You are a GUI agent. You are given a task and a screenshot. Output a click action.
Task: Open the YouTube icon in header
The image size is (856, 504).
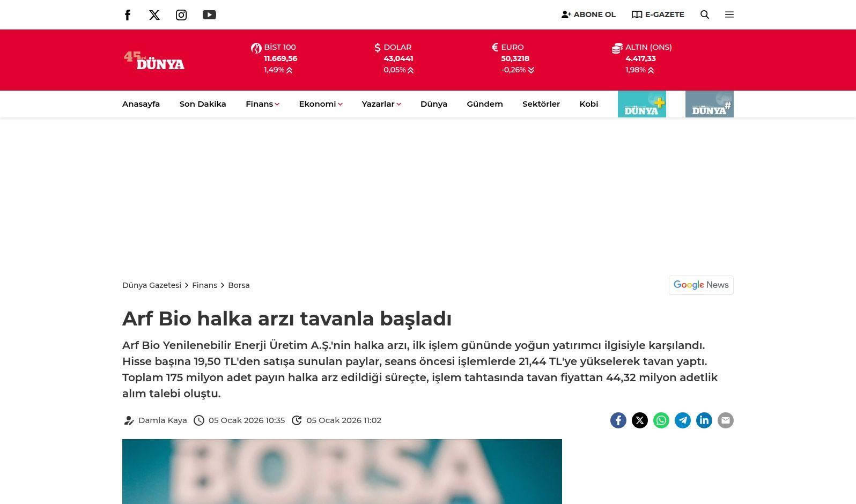pos(209,15)
